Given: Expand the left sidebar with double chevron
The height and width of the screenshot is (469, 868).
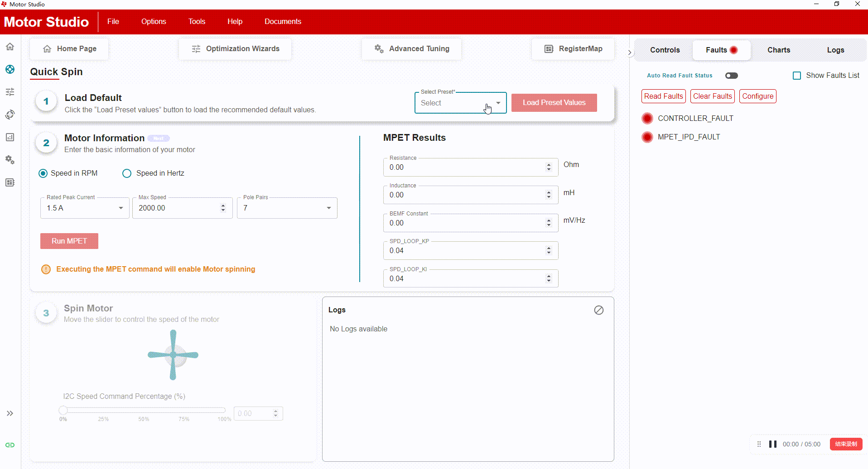Looking at the screenshot, I should coord(10,413).
